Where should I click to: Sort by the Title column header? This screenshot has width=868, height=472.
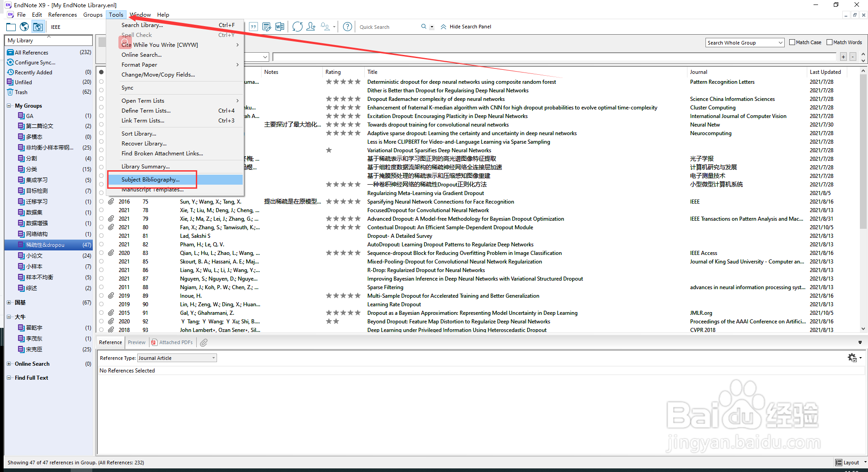click(x=525, y=72)
